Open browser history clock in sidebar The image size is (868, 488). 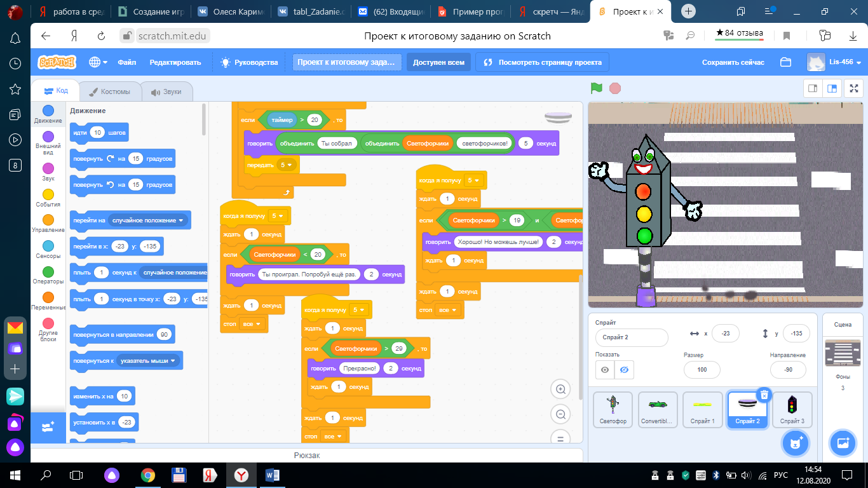[15, 64]
